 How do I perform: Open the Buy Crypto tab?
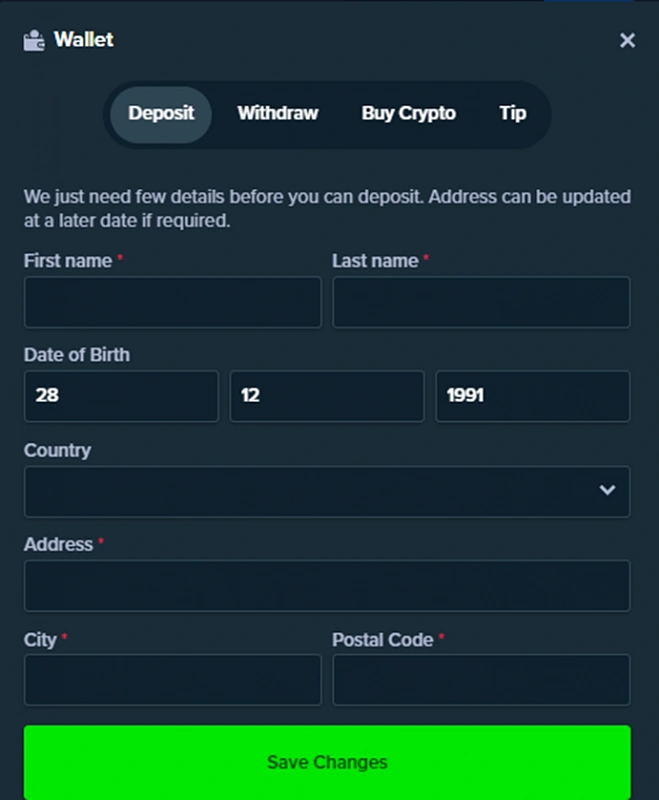[x=408, y=114]
